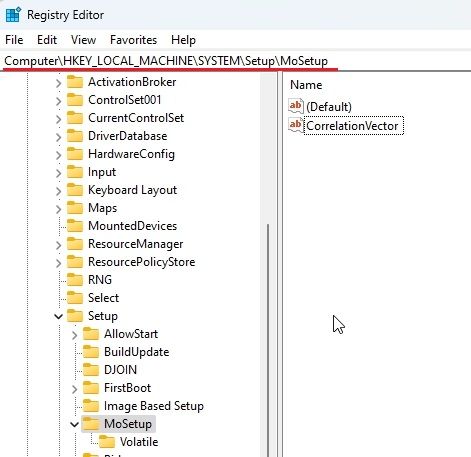Expand the FirstBoot key

74,388
